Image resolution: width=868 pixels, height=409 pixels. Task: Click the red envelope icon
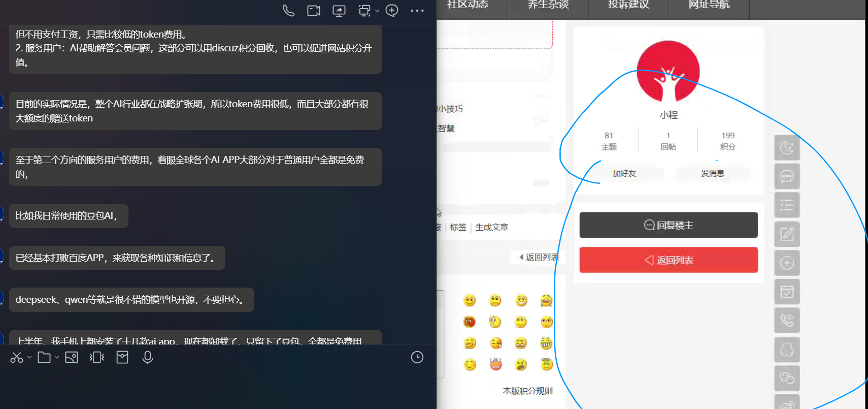[122, 358]
